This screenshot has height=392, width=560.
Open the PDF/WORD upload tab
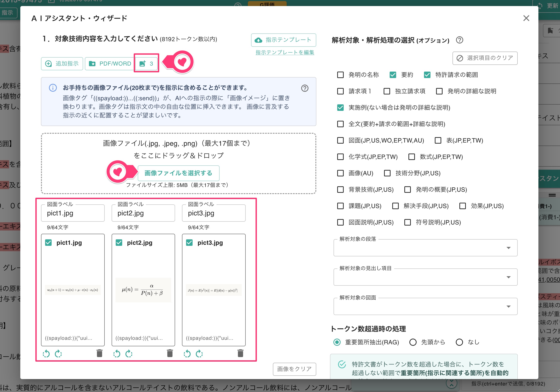[x=110, y=64]
